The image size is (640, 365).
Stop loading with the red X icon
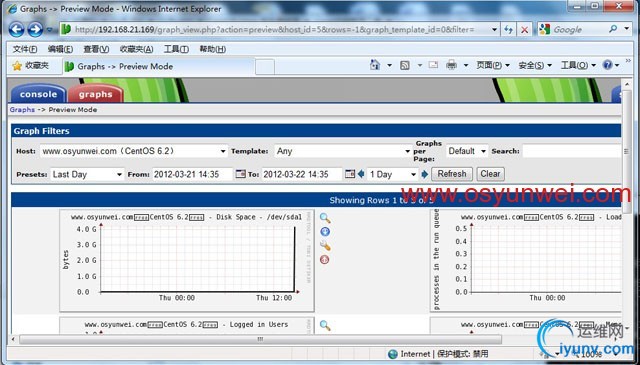coord(524,29)
